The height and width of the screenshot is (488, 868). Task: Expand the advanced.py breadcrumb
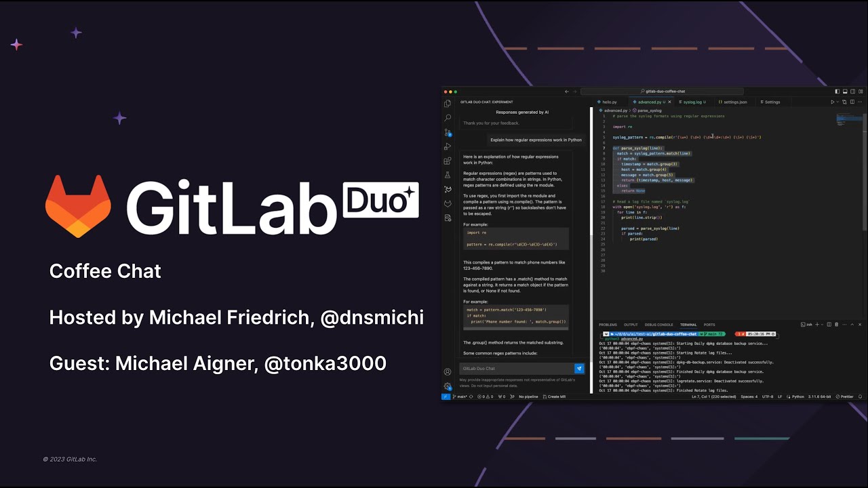coord(614,110)
